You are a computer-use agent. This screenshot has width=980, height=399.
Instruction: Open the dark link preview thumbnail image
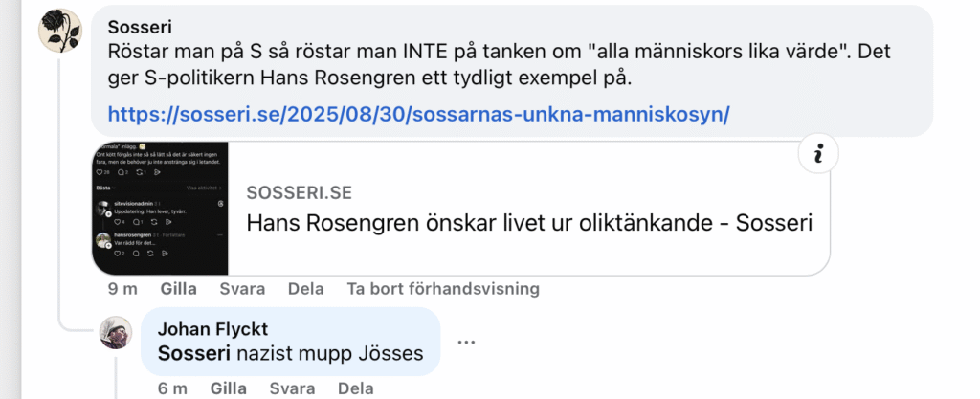click(x=160, y=209)
